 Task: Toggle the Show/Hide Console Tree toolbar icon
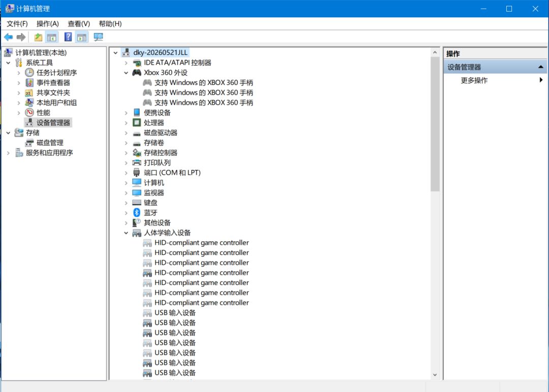pyautogui.click(x=52, y=37)
